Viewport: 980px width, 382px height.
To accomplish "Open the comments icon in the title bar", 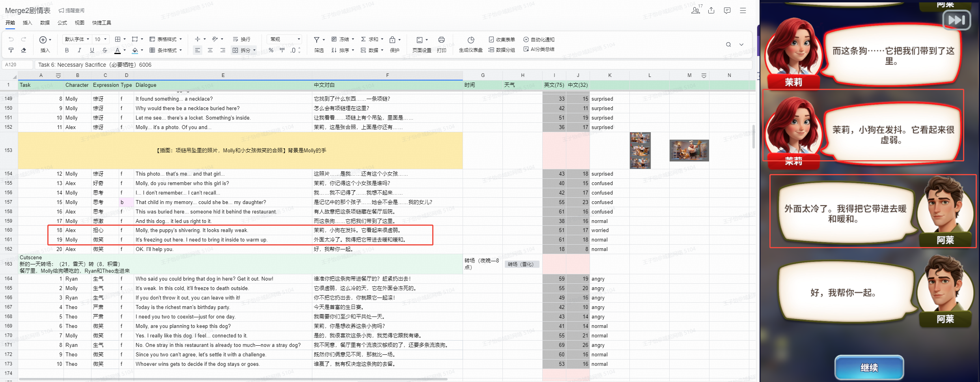I will point(727,11).
